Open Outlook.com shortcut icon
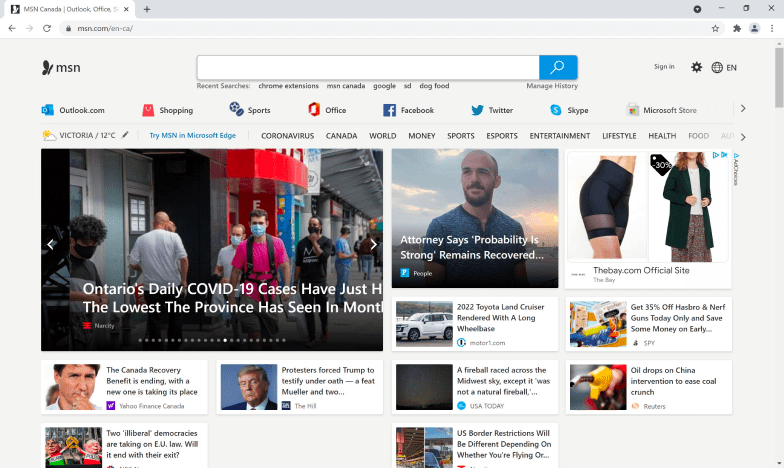The image size is (784, 468). (48, 110)
